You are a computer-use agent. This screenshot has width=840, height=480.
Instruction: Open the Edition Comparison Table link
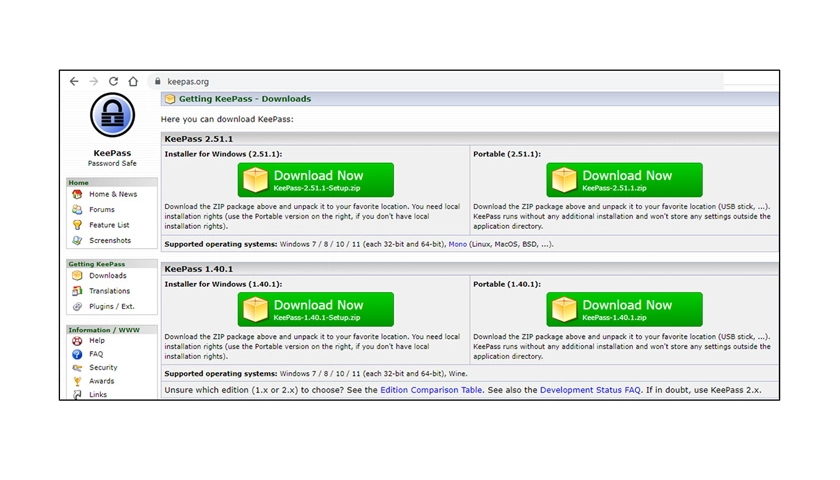tap(431, 390)
